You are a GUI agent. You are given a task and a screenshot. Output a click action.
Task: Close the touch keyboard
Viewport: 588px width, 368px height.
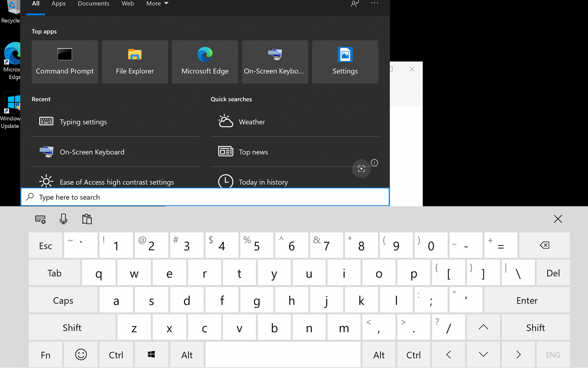click(x=558, y=219)
